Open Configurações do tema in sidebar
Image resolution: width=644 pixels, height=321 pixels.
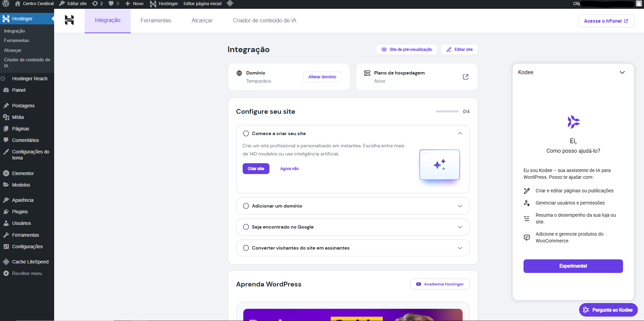[27, 155]
